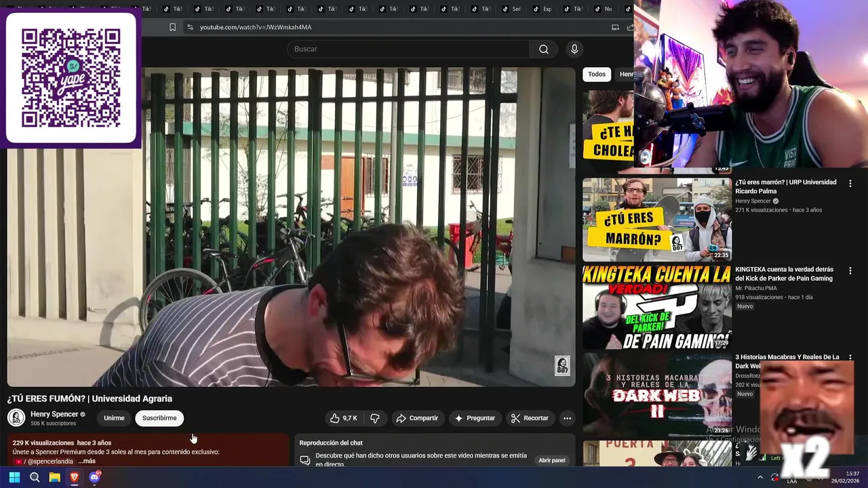
Task: Click the Brave browser taskbar icon
Action: click(x=75, y=477)
